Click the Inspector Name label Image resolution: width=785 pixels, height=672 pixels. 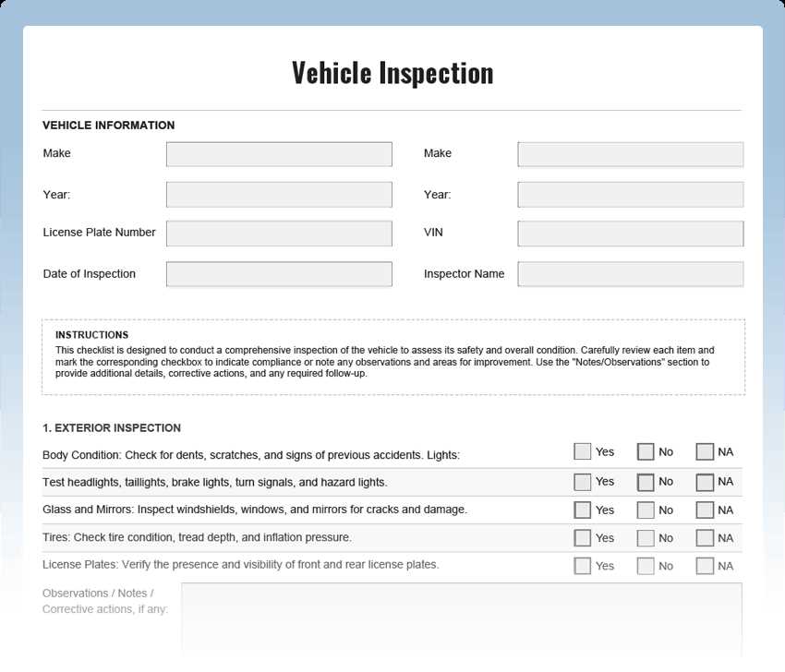tap(465, 274)
